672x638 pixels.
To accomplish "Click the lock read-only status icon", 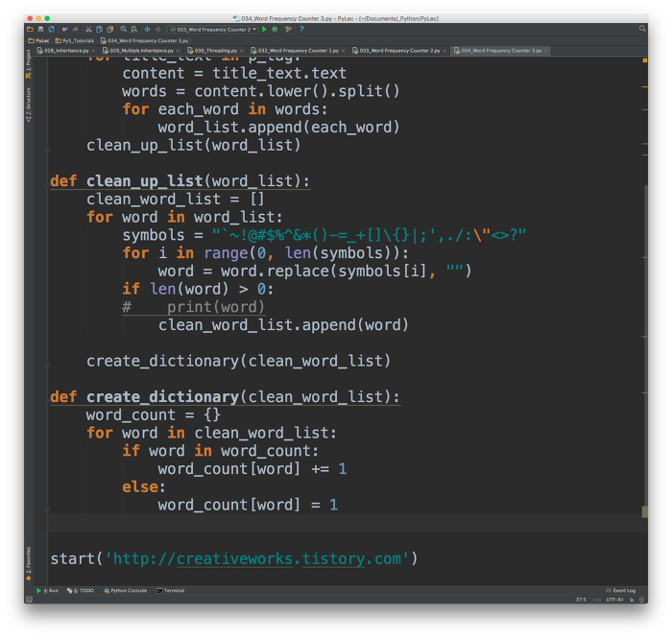I will coord(632,600).
